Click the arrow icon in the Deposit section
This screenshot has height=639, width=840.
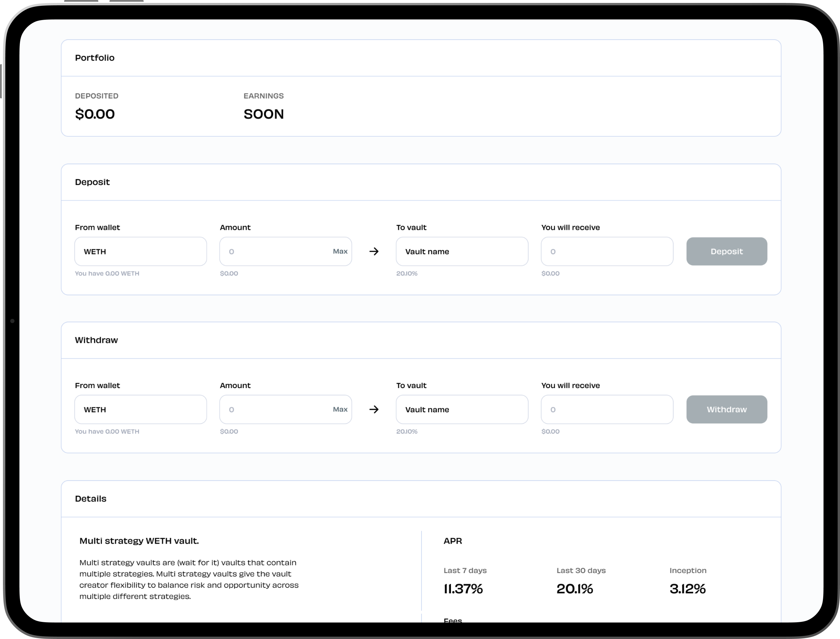click(x=373, y=251)
